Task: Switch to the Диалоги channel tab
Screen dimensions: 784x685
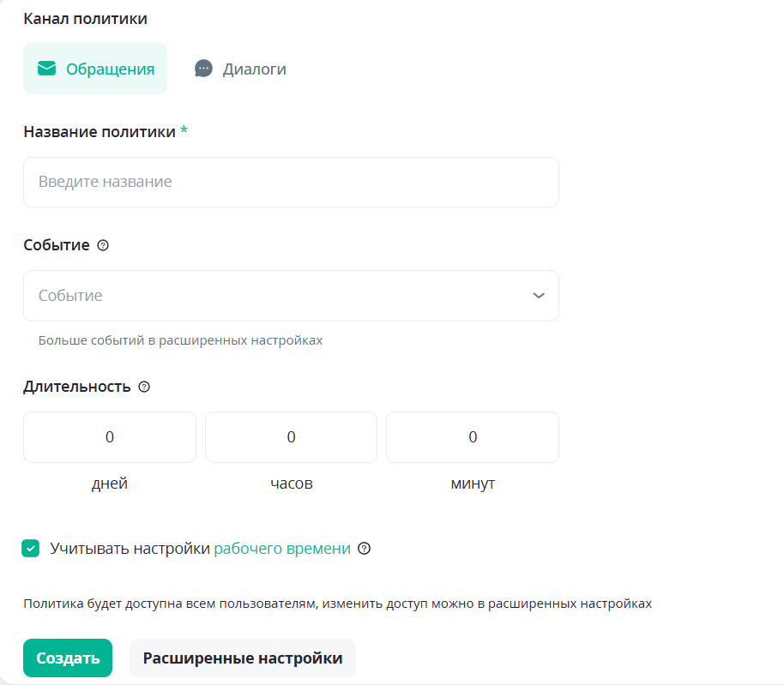Action: click(241, 69)
